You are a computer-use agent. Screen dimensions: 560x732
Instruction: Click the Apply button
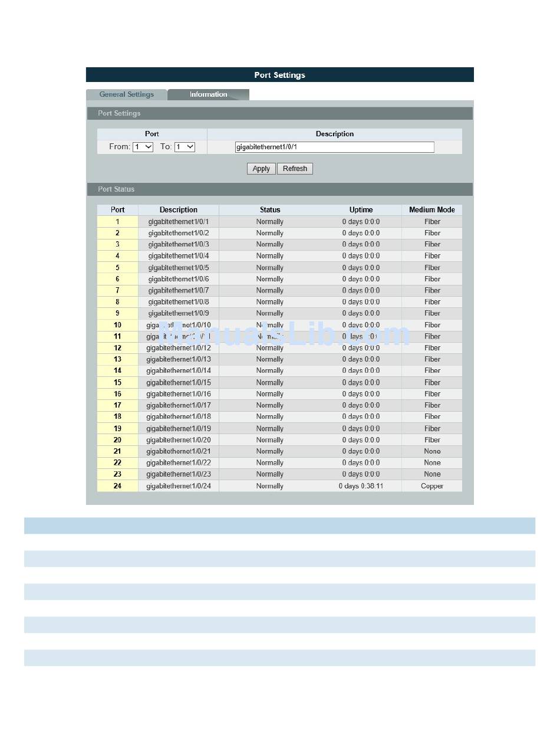261,169
